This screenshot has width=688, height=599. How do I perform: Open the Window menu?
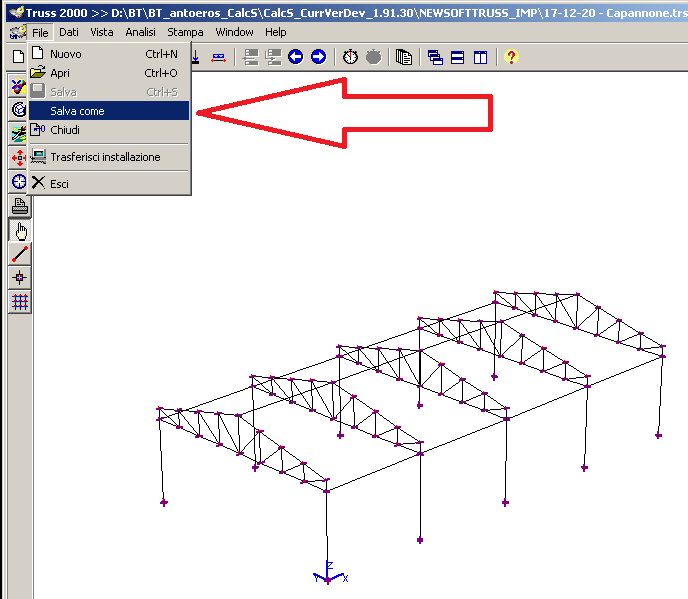click(x=234, y=32)
